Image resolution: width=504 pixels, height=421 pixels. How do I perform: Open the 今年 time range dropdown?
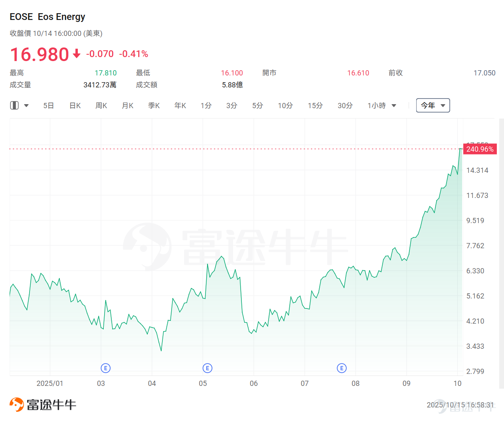pyautogui.click(x=433, y=105)
